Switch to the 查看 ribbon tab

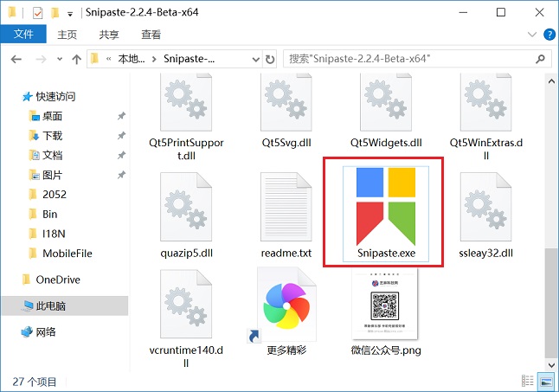click(151, 35)
